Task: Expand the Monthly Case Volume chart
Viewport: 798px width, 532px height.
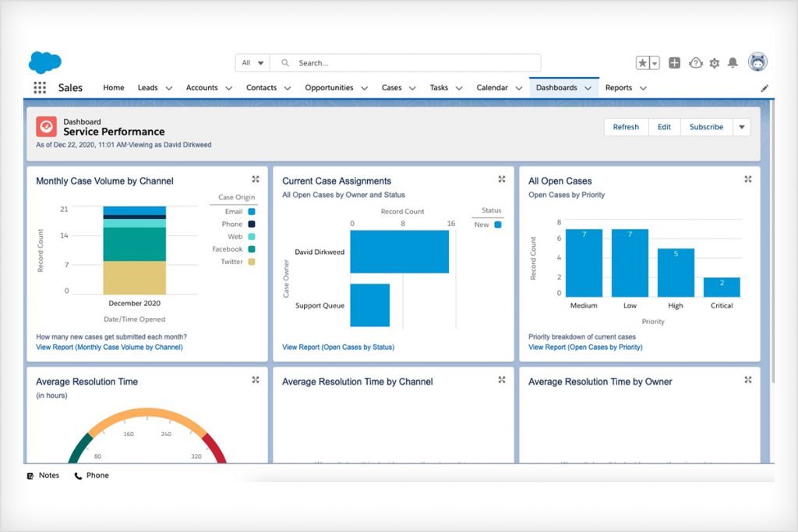Action: 256,180
